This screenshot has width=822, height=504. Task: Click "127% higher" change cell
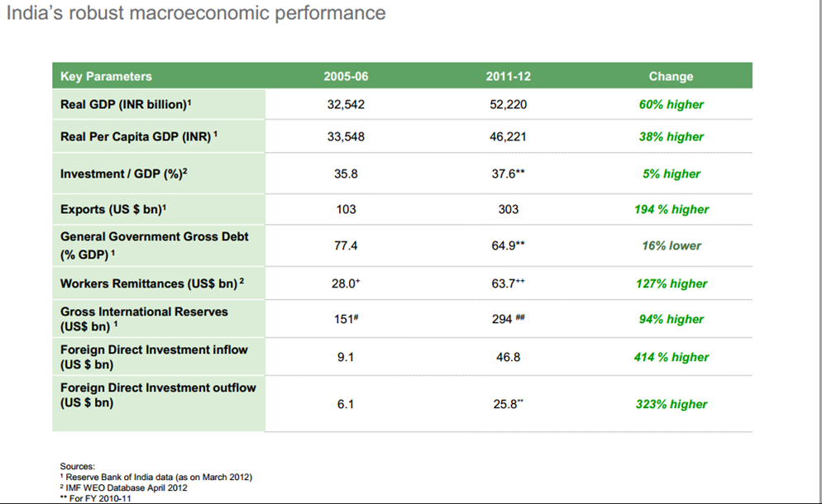point(671,284)
